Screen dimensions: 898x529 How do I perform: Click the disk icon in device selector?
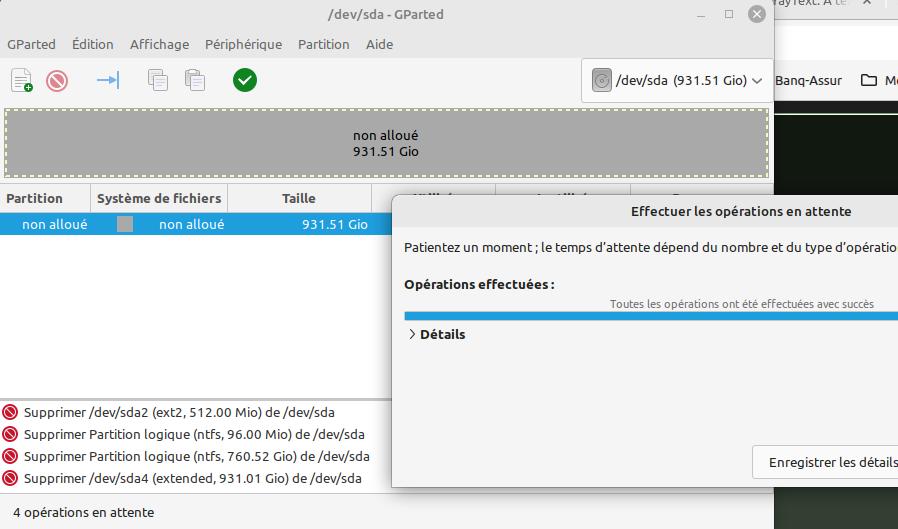[601, 80]
